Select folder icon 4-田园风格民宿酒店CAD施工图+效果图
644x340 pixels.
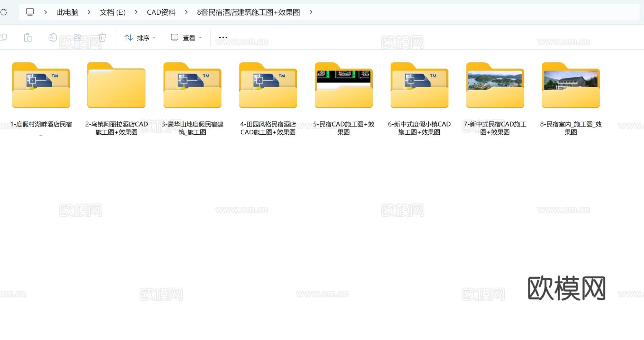tap(268, 85)
